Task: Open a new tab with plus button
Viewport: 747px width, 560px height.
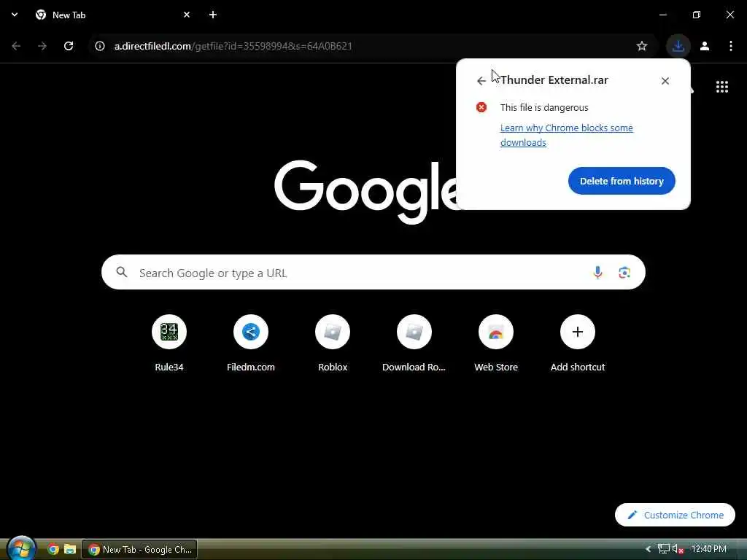Action: [x=213, y=15]
